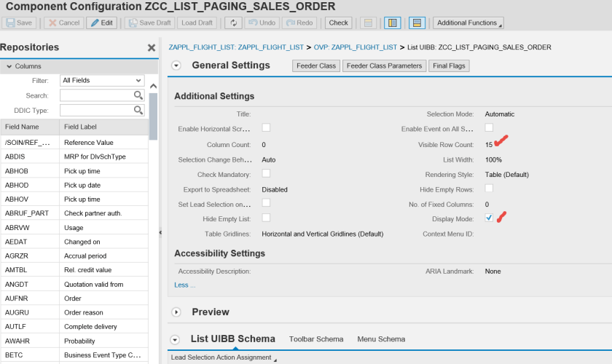Uncheck the Display Mode checkbox
Screen dimensions: 612x364
489,218
